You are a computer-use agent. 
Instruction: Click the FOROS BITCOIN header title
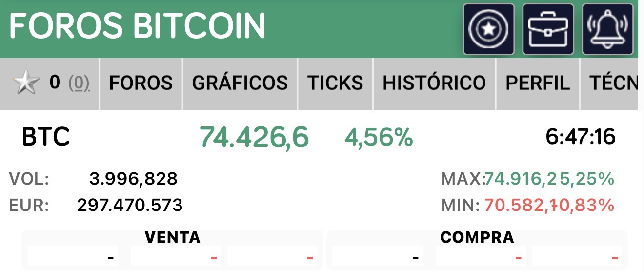(137, 25)
